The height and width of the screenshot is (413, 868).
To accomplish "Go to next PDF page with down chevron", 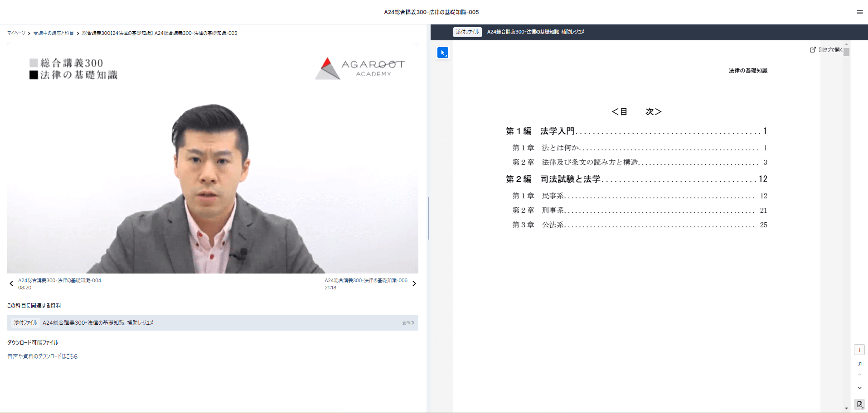I will 859,388.
